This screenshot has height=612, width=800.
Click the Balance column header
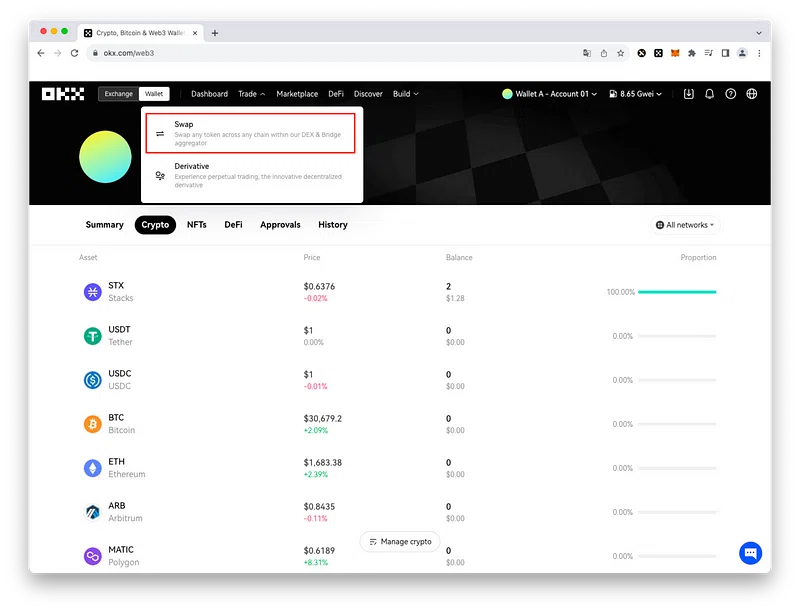(x=459, y=258)
